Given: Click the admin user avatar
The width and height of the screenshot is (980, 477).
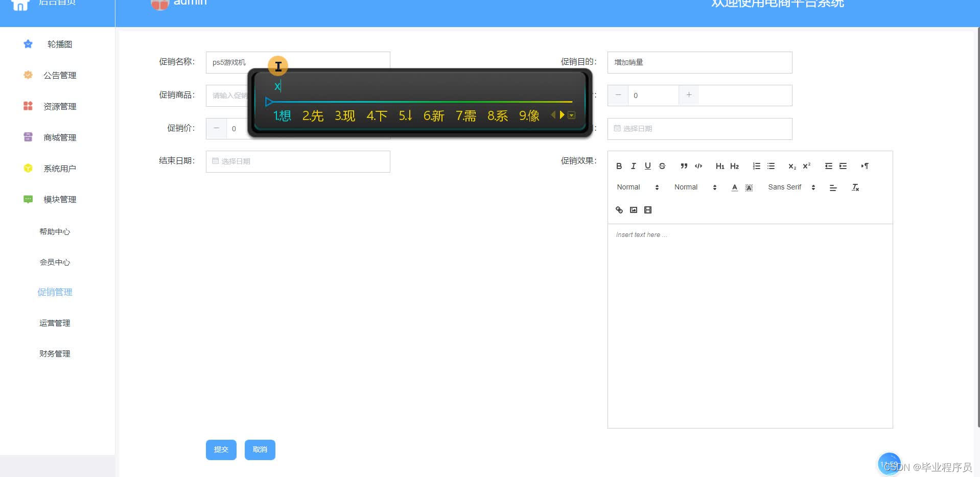Looking at the screenshot, I should click(x=159, y=4).
